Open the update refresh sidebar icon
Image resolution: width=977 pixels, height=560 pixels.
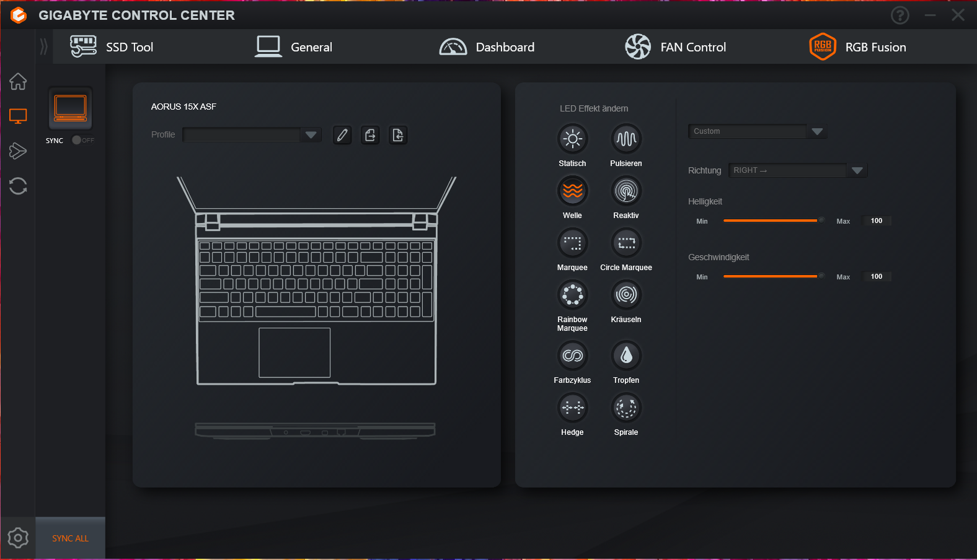[x=18, y=186]
